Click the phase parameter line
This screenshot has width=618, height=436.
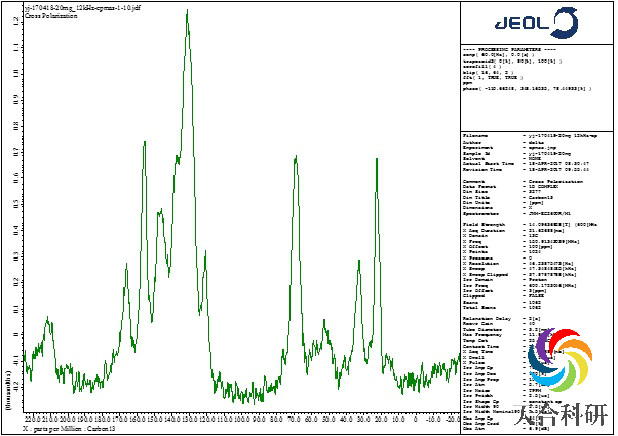click(528, 89)
